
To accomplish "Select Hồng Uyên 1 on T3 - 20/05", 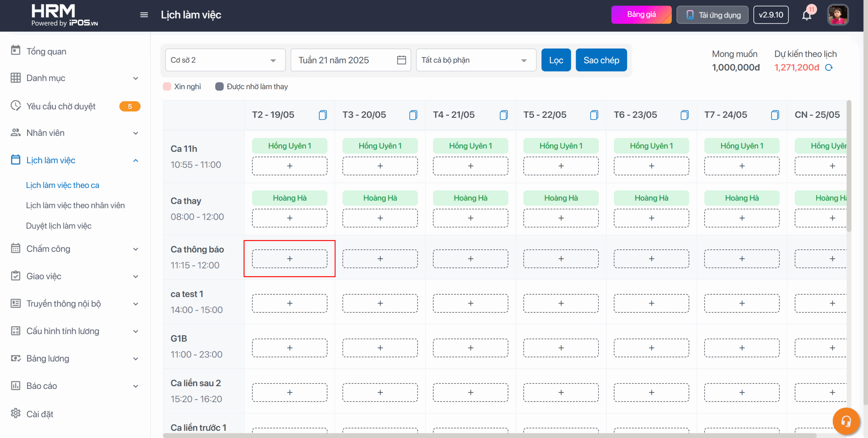I will (x=380, y=146).
